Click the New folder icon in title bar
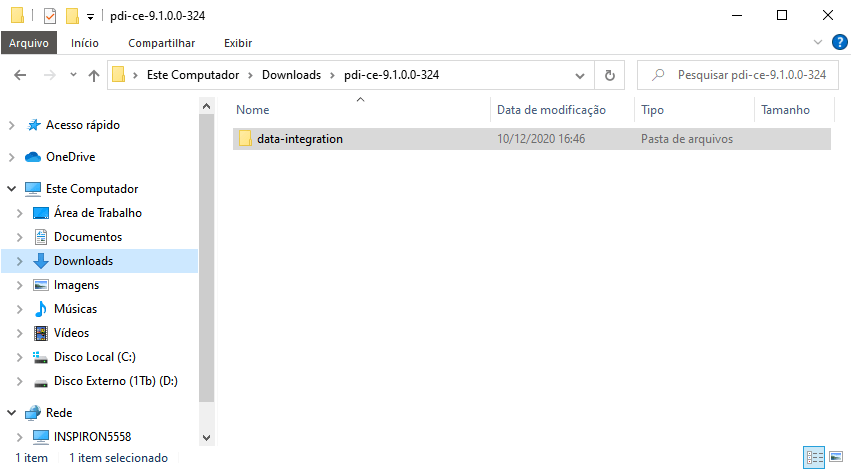Viewport: 852px width, 470px height. (x=72, y=16)
